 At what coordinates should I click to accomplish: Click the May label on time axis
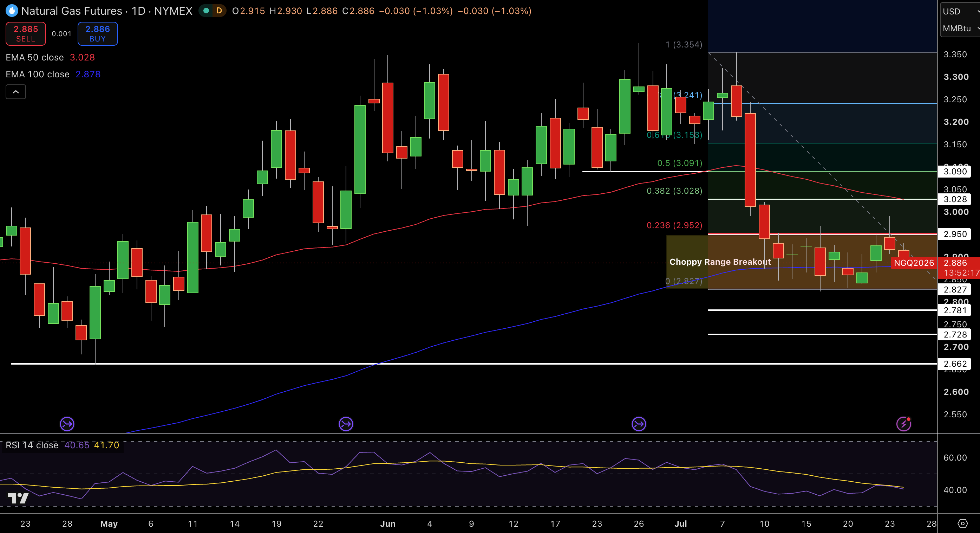click(109, 524)
